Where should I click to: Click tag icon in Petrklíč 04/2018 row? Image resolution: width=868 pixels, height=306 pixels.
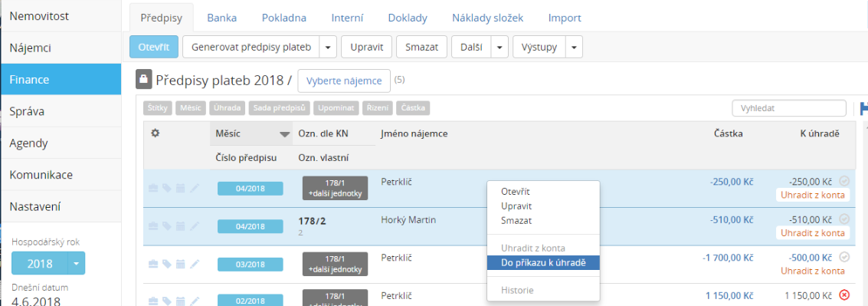[x=166, y=189]
